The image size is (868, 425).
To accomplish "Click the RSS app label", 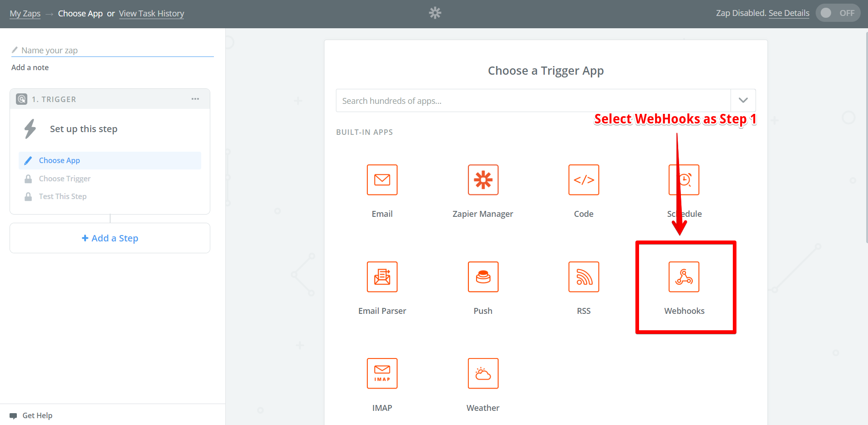I will click(584, 311).
